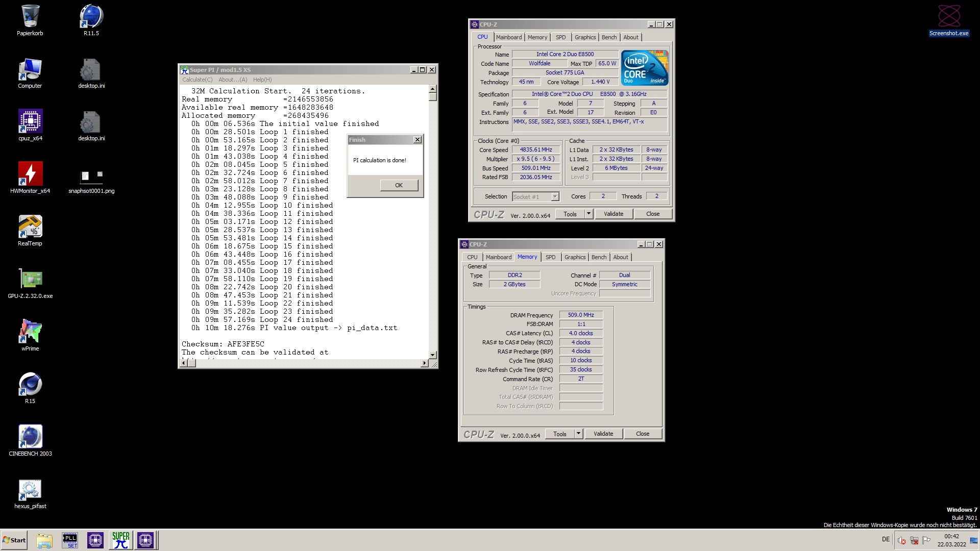Launch the RealTemp desktop shortcut
The height and width of the screenshot is (551, 980).
(30, 231)
